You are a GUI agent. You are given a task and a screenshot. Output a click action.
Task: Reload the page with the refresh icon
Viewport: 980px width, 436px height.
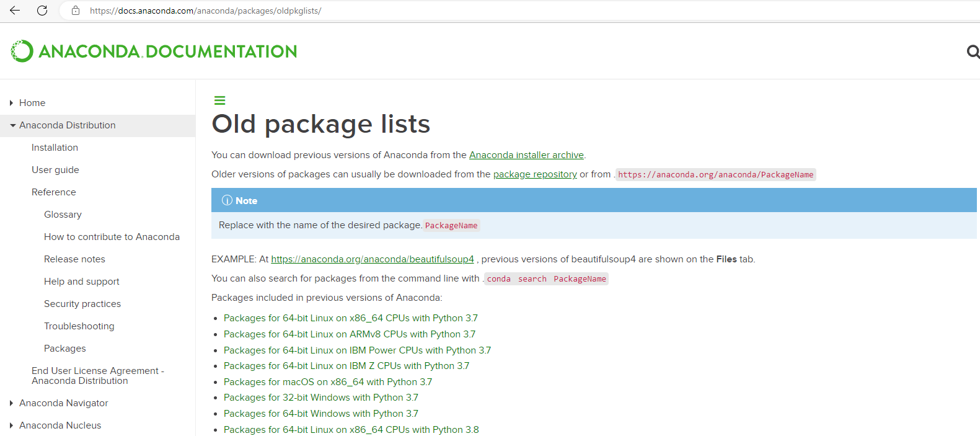(x=42, y=11)
